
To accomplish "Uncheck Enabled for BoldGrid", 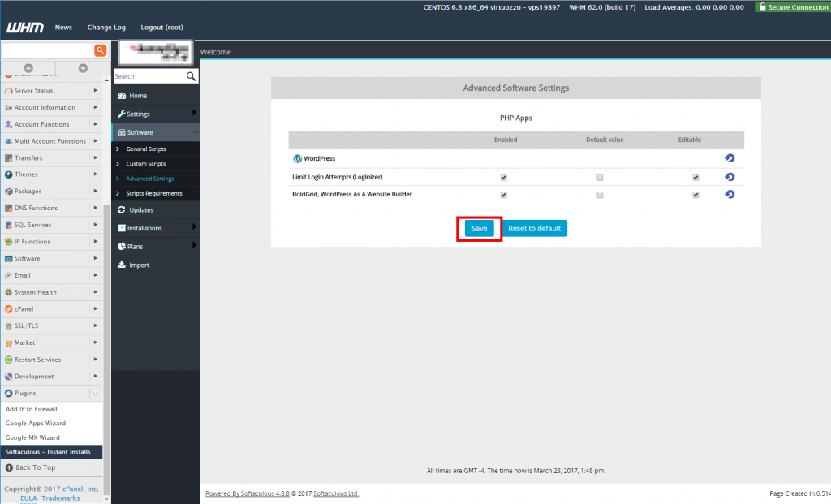I will [x=503, y=195].
